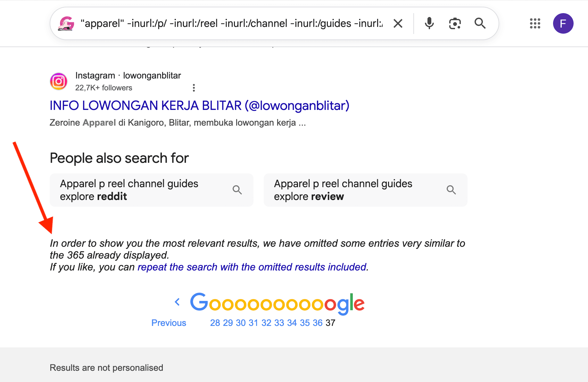Click the colorful Google logo in the search bar
This screenshot has width=588, height=382.
[66, 23]
